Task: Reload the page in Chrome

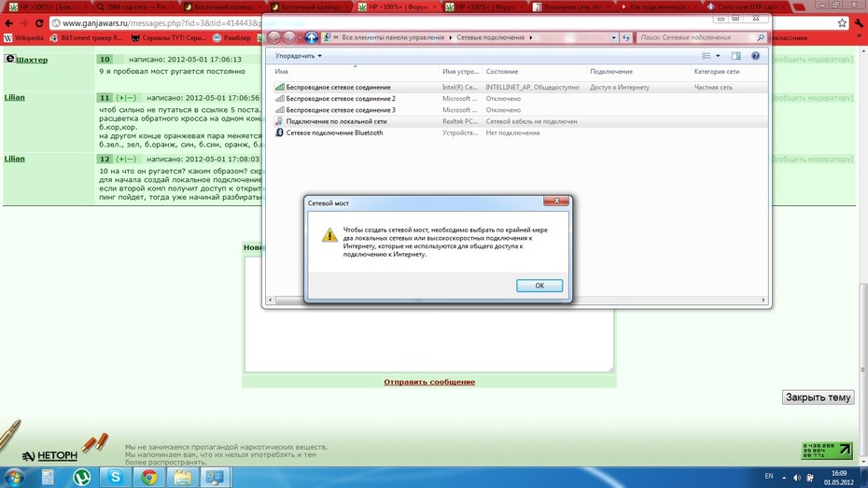Action: 39,23
